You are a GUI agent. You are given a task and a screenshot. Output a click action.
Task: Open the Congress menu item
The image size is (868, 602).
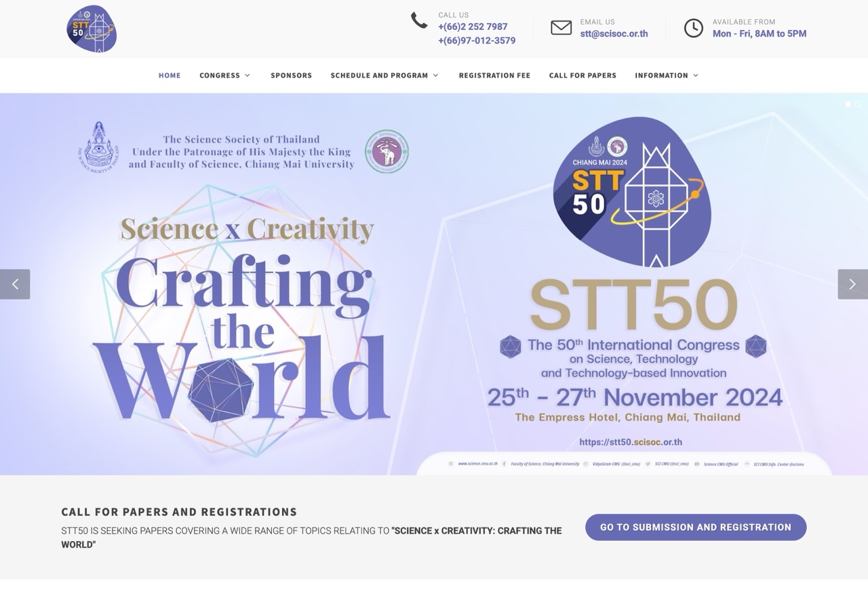pyautogui.click(x=220, y=75)
